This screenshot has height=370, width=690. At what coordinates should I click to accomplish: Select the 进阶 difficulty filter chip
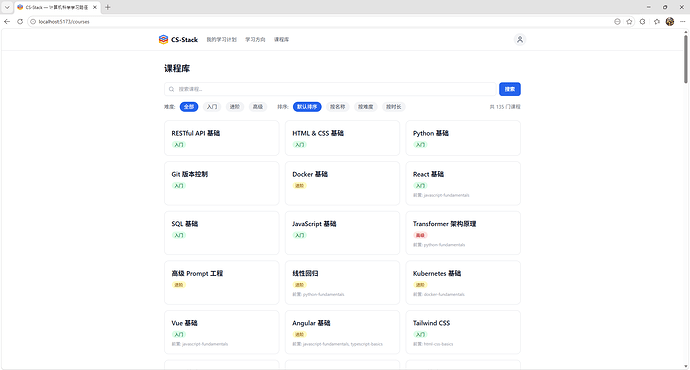tap(235, 107)
